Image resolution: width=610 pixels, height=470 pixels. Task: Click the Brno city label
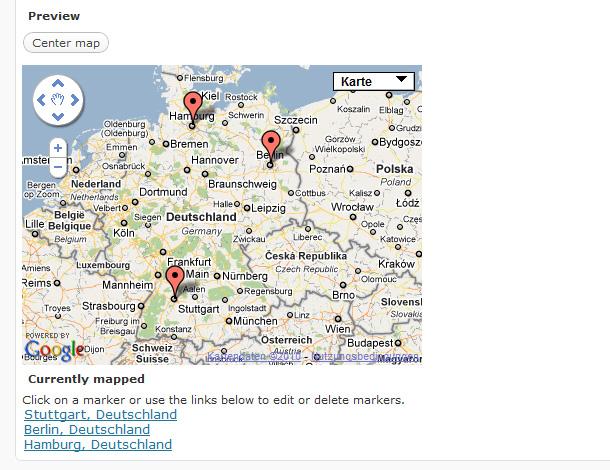(x=343, y=295)
